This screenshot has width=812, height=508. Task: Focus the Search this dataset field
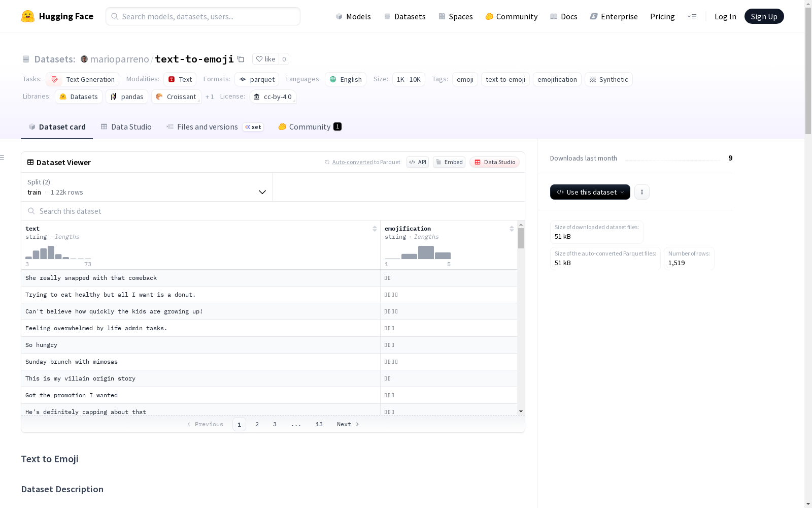273,211
